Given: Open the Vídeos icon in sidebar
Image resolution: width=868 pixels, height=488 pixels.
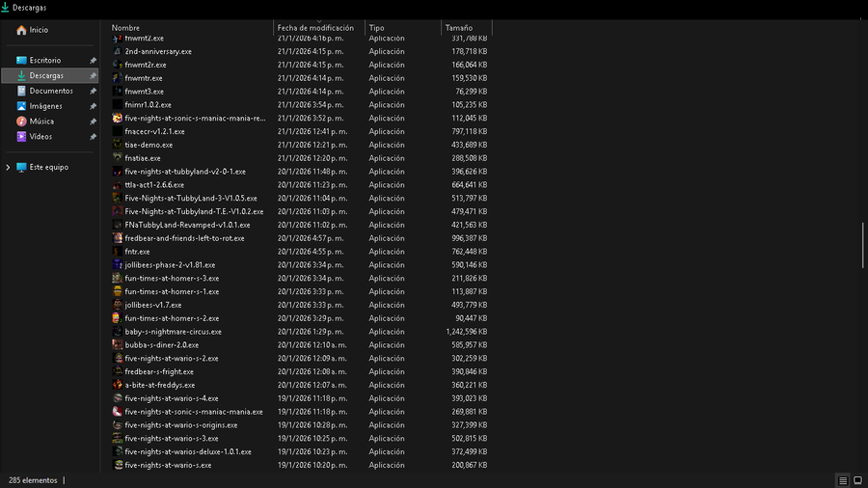Looking at the screenshot, I should pyautogui.click(x=21, y=136).
